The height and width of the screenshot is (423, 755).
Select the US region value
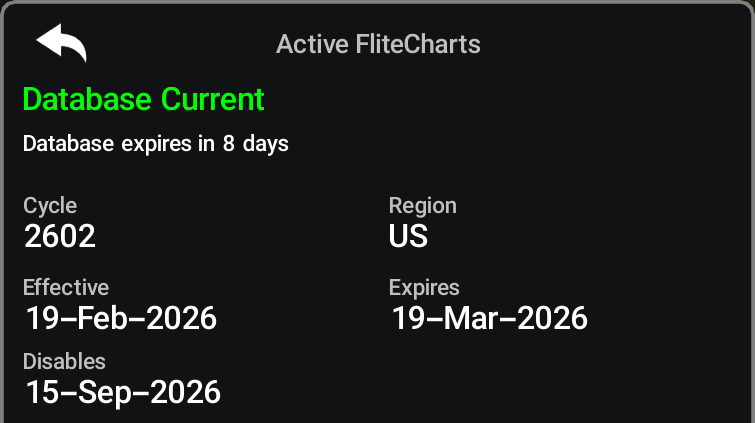click(408, 236)
